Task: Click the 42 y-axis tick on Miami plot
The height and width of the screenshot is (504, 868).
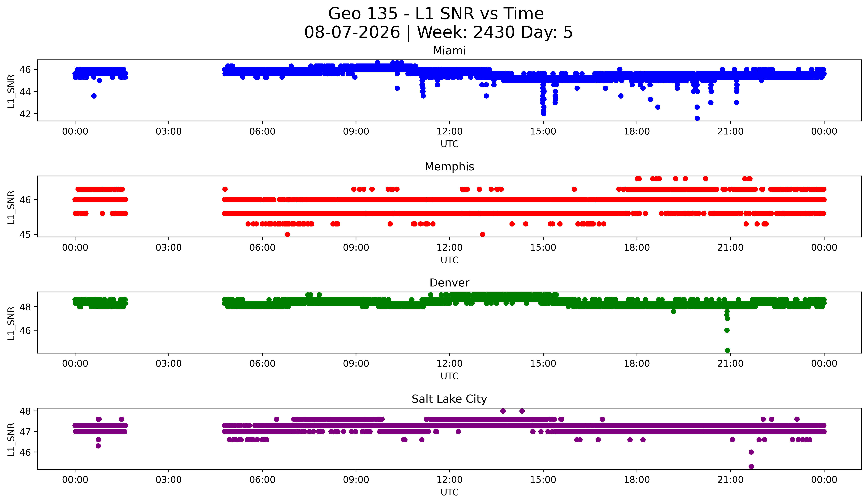Action: tap(25, 114)
